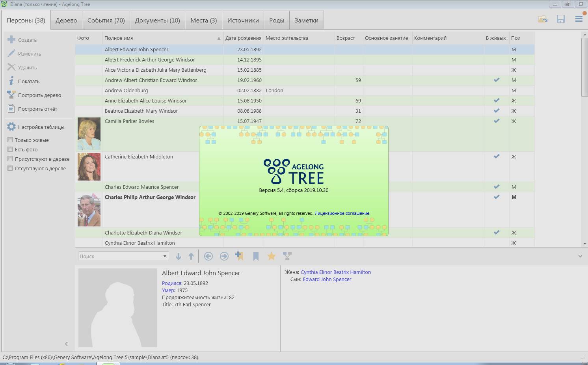The width and height of the screenshot is (588, 365).
Task: Sort by Возраст column header
Action: click(348, 38)
